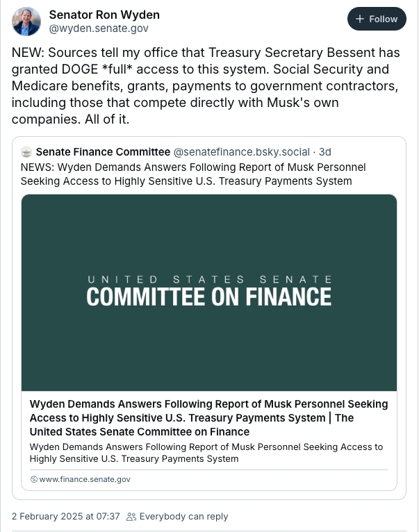Click the plus icon in the Follow button

[359, 19]
